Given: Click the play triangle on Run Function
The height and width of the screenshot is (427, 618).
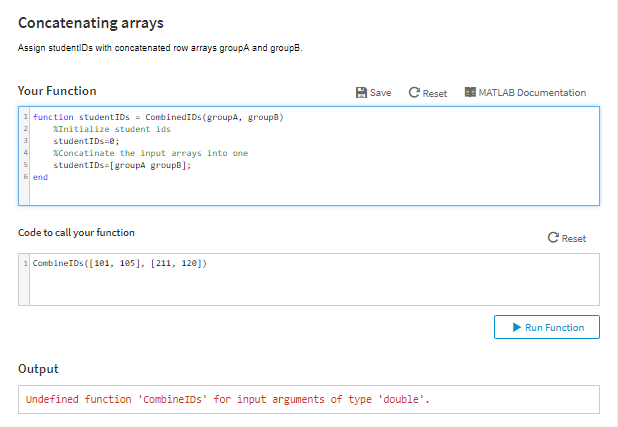Looking at the screenshot, I should click(x=517, y=327).
